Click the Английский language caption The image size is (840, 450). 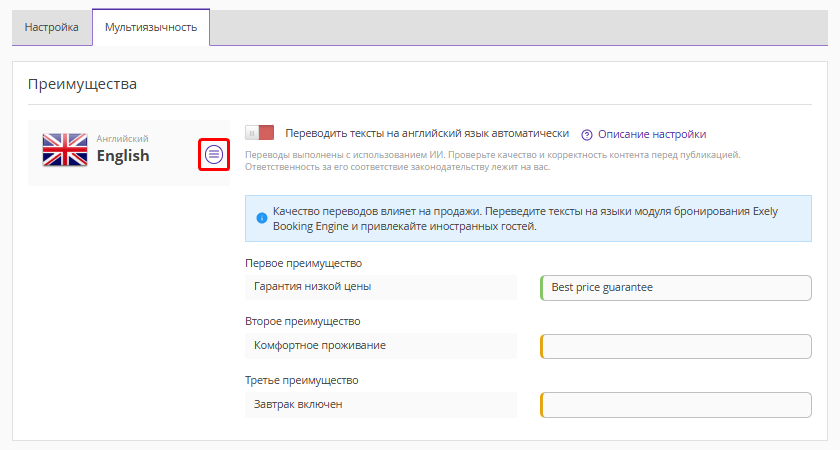(x=122, y=139)
